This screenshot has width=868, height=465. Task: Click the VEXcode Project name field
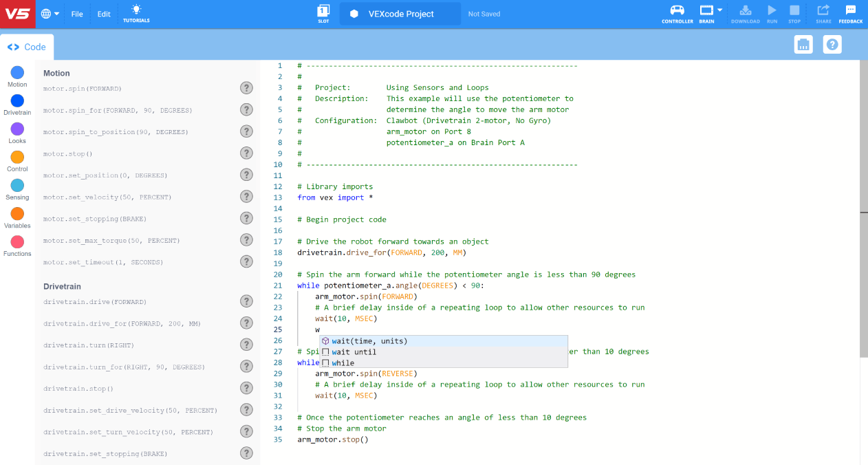(x=400, y=14)
